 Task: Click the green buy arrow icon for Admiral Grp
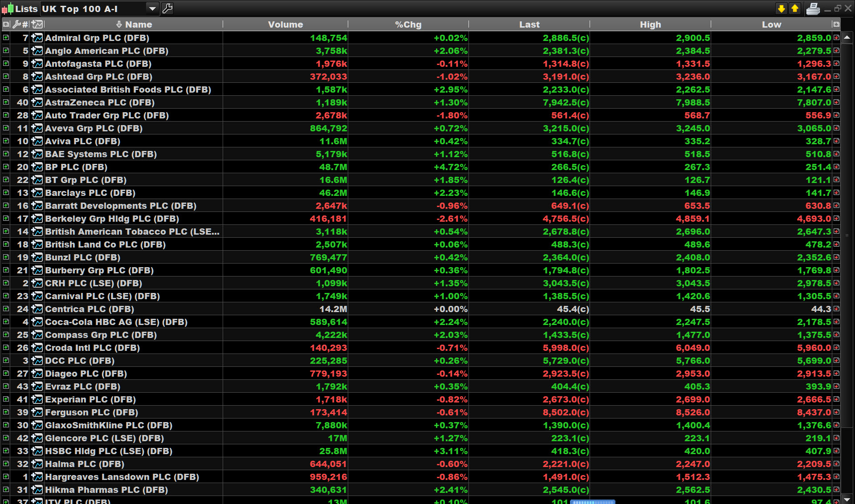click(6, 38)
